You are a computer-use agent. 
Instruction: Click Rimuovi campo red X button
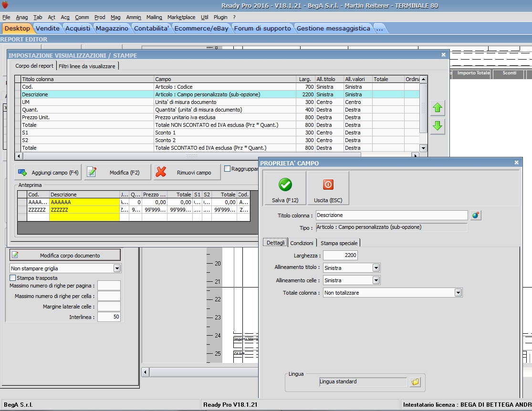pyautogui.click(x=187, y=172)
